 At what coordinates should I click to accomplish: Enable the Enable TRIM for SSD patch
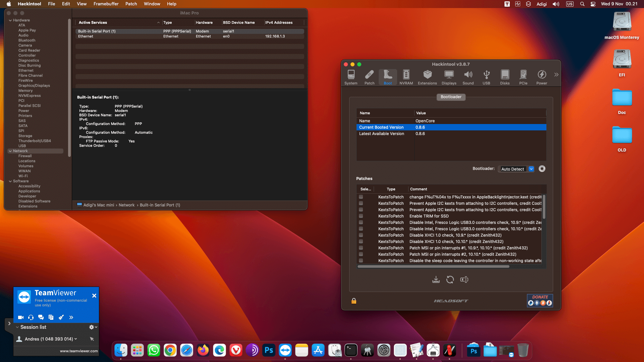coord(361,216)
